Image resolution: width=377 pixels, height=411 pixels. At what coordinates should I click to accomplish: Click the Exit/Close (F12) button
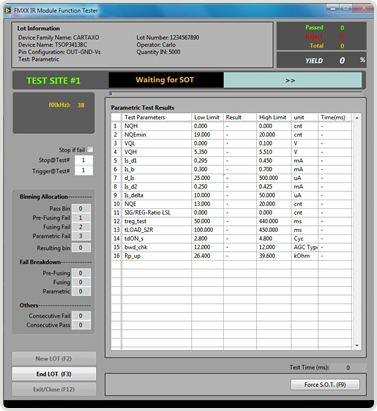pos(54,389)
